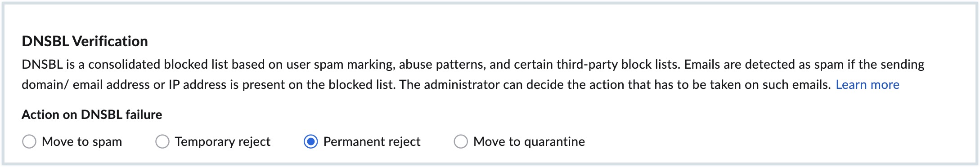The width and height of the screenshot is (980, 167).
Task: Select the Move to spam radio button
Action: (x=29, y=141)
